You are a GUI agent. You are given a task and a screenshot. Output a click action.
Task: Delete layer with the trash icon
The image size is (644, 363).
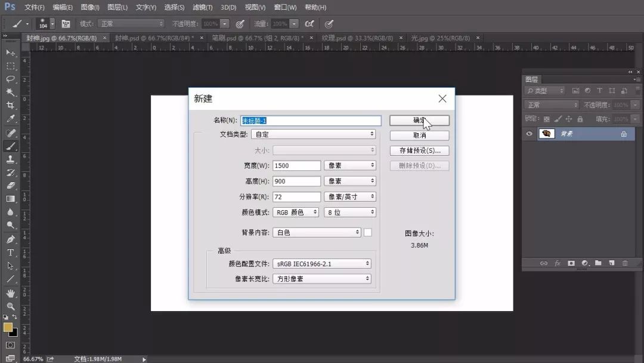point(625,263)
